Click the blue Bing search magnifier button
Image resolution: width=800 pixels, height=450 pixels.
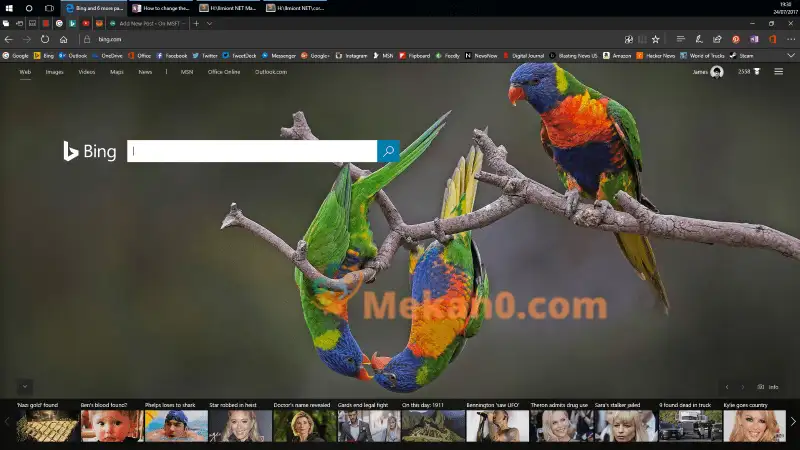388,151
